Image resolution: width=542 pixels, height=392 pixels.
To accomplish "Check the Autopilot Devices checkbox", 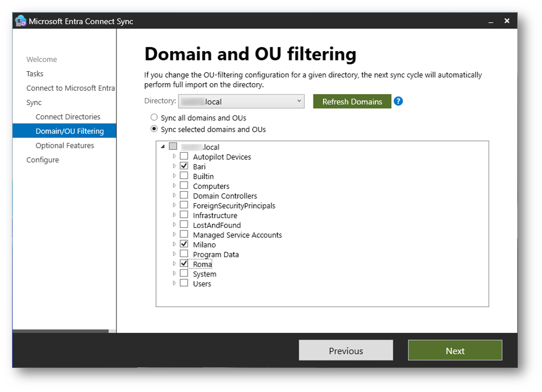I will [184, 156].
